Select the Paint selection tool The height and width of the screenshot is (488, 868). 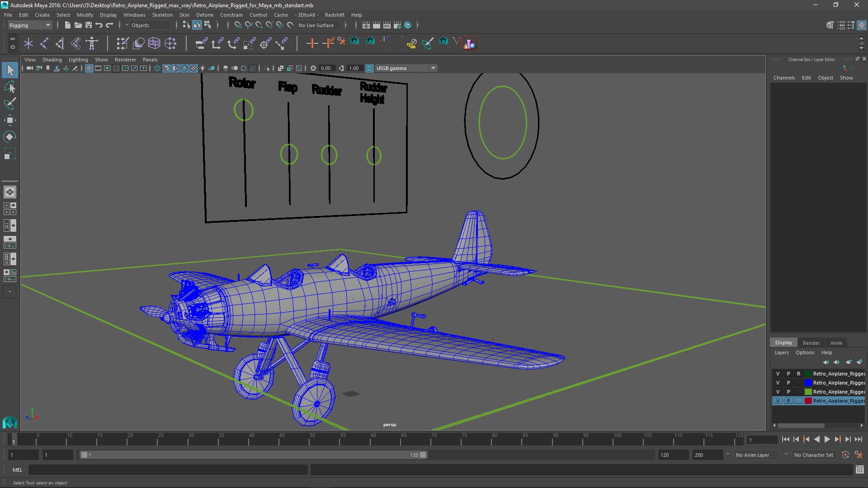pos(9,103)
